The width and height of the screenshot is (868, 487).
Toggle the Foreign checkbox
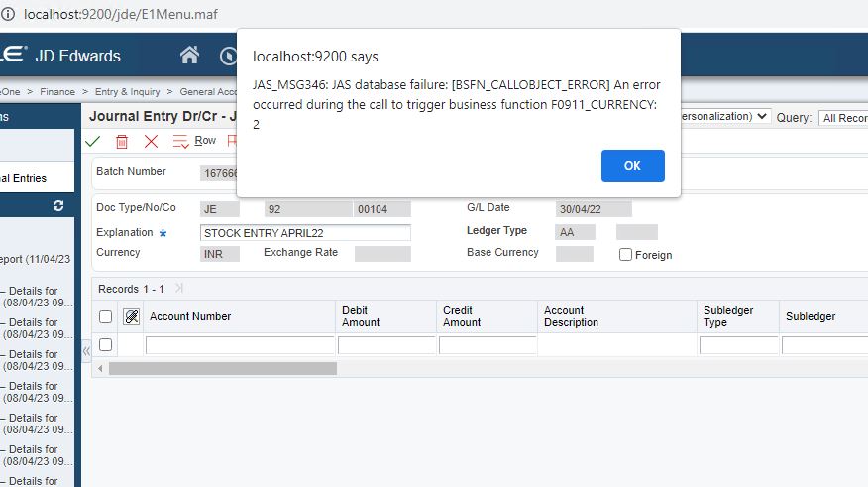tap(625, 254)
